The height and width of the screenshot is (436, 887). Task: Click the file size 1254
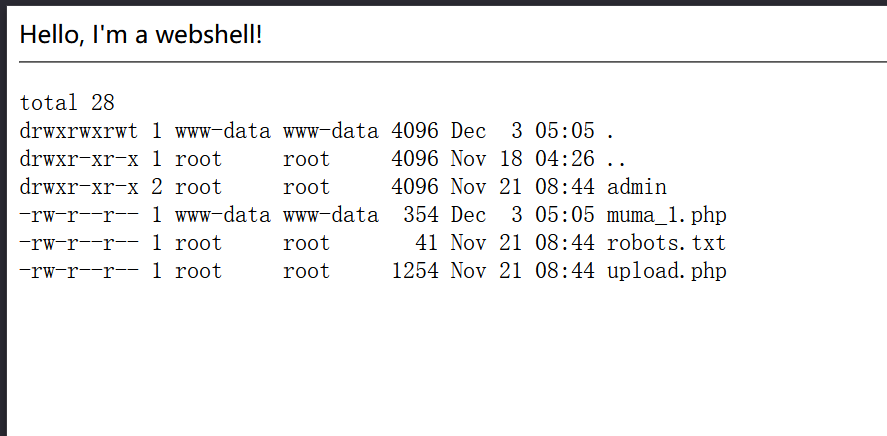pyautogui.click(x=414, y=271)
